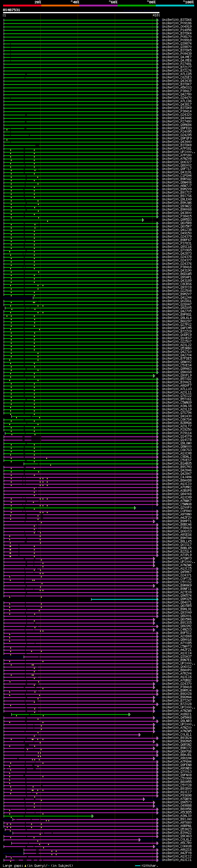This screenshot has width=197, height=868.
Task: Click the UniRef100_P38417 label
Action: tap(176, 91)
